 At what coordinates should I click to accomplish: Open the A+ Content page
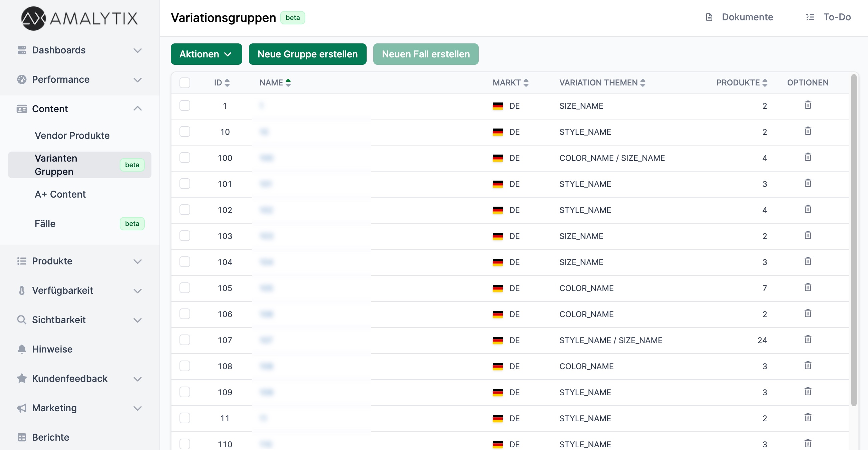point(60,194)
